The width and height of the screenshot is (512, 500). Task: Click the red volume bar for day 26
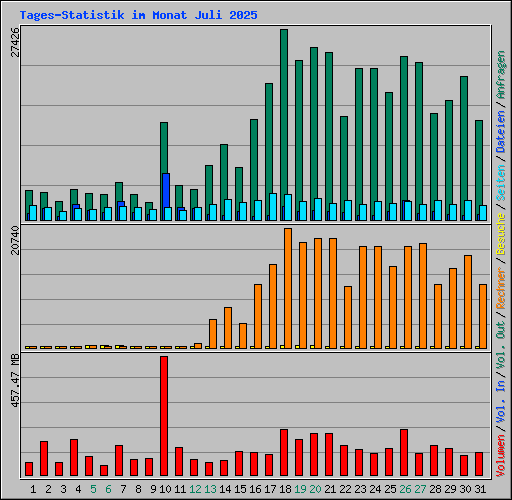(404, 452)
